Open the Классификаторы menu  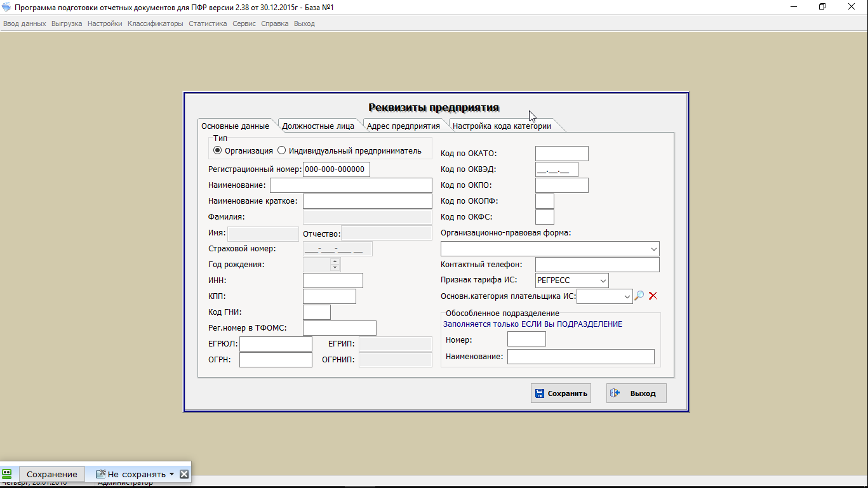pos(156,23)
